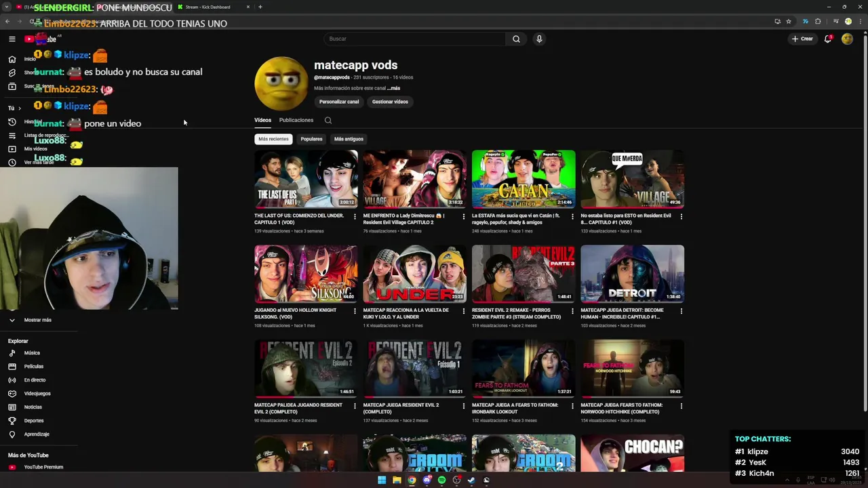
Task: Open options menu for Hollow Knight Silksong video
Action: (355, 311)
